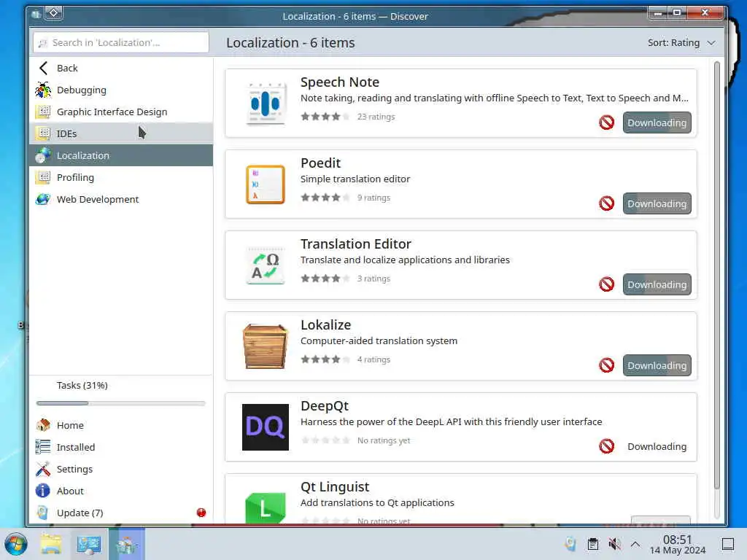Click the Lokalize crate icon
Viewport: 747px width, 560px height.
(266, 346)
